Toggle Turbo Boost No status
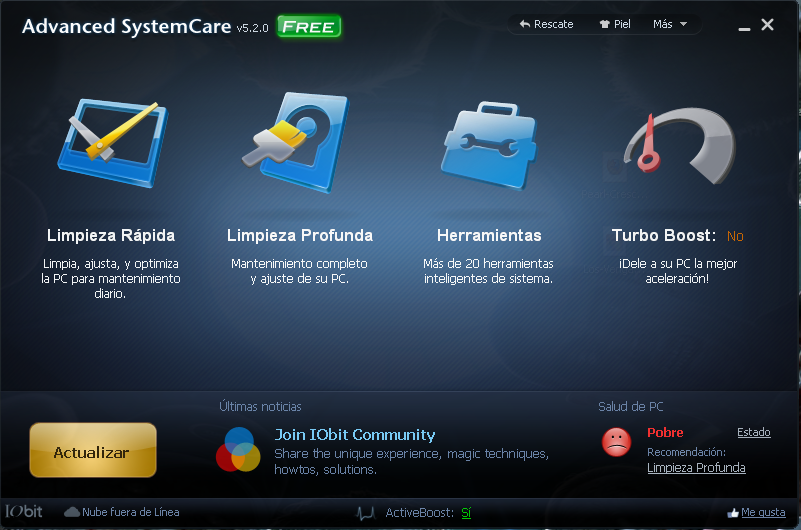 [x=735, y=236]
